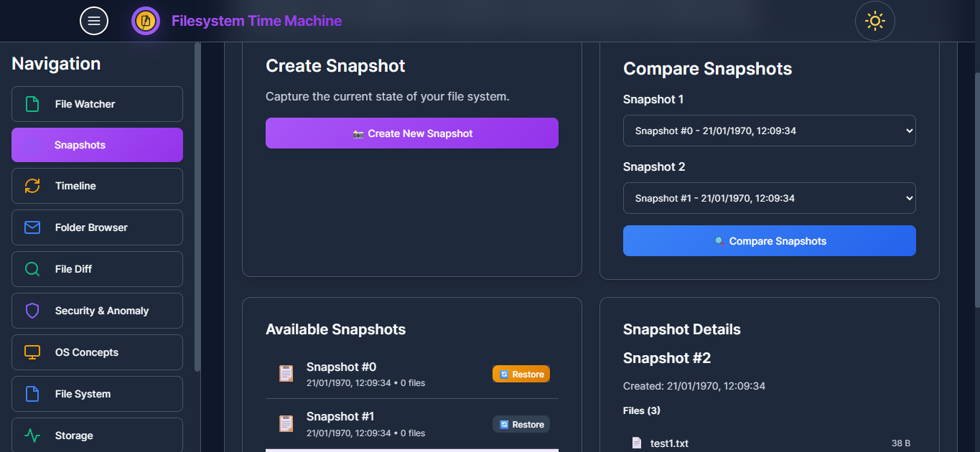980x452 pixels.
Task: Click the clipboard icon next to Snapshot #0
Action: 286,373
